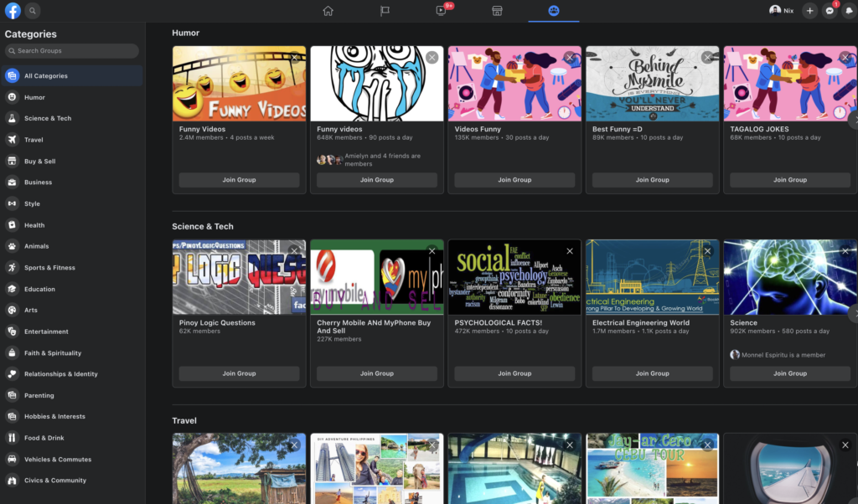
Task: Open the Funny Videos filmstrip cover image
Action: pyautogui.click(x=239, y=84)
